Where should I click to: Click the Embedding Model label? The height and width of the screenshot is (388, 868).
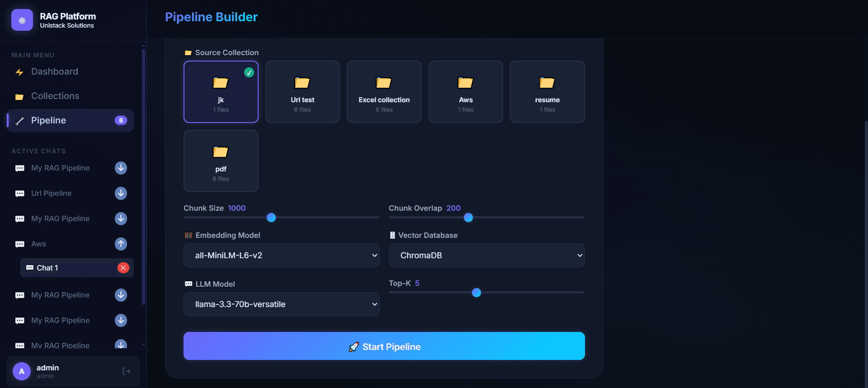click(228, 235)
